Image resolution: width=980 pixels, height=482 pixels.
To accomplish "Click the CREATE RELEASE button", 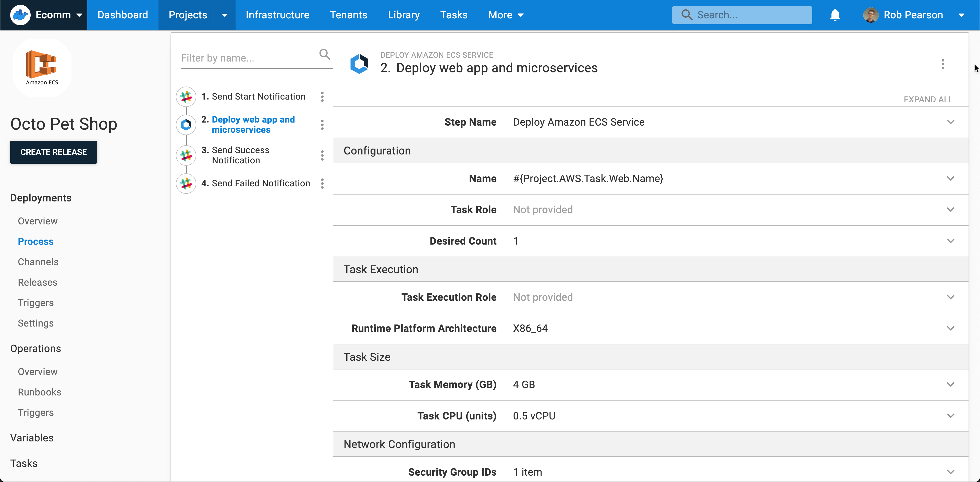I will coord(53,152).
